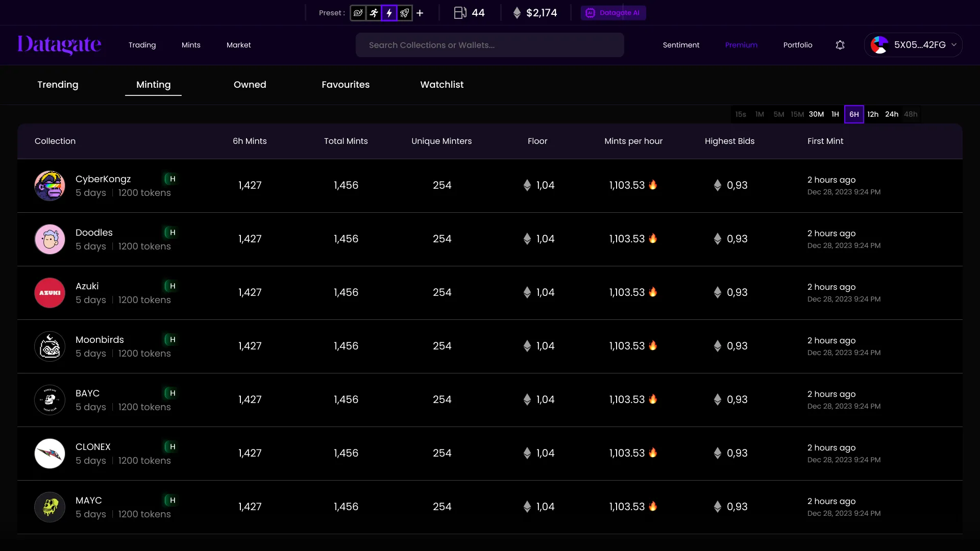Click the Moonbirds collection avatar
Screen dimensions: 980x551
(50, 346)
